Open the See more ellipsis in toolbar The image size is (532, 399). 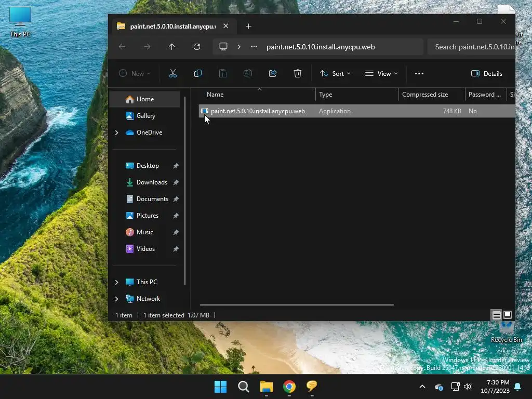[x=419, y=74]
